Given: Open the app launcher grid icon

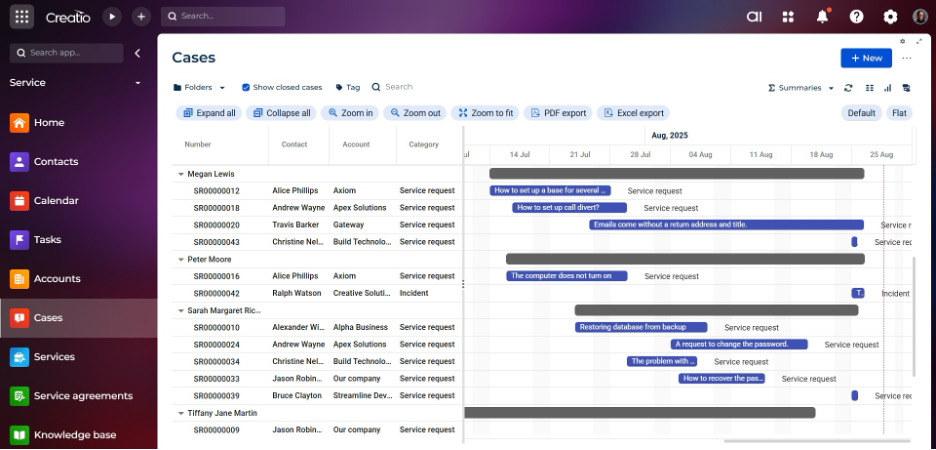Looking at the screenshot, I should coord(22,16).
